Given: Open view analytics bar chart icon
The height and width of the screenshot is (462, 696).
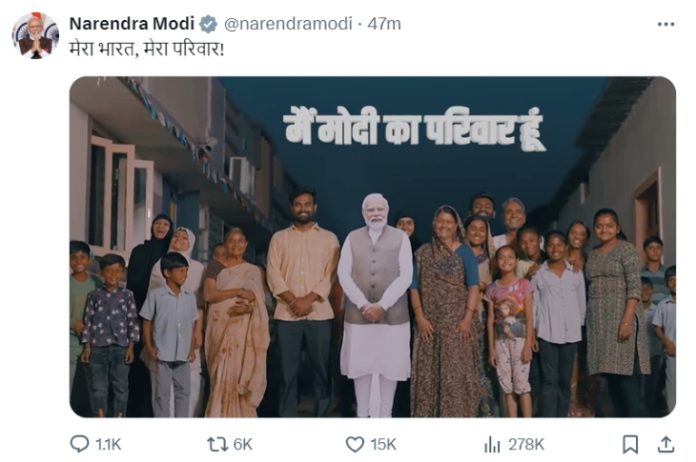Looking at the screenshot, I should [492, 443].
